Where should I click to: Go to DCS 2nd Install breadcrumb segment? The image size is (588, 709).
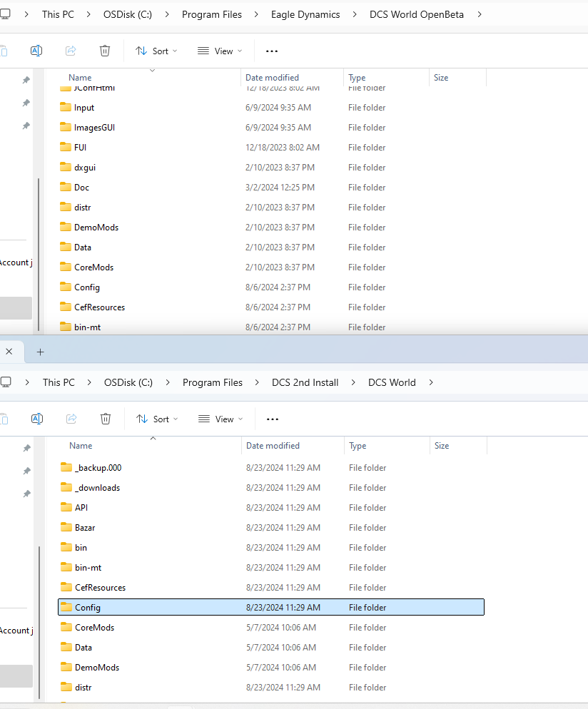coord(305,382)
